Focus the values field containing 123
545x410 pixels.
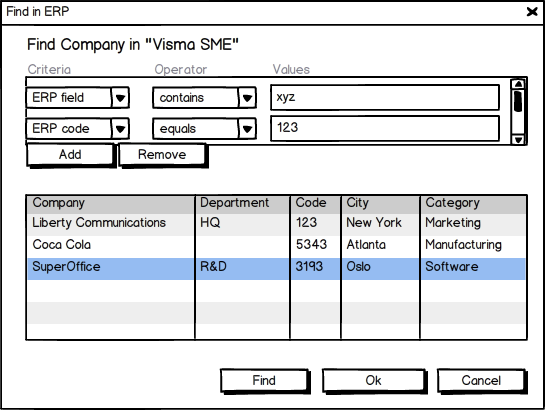tap(385, 128)
